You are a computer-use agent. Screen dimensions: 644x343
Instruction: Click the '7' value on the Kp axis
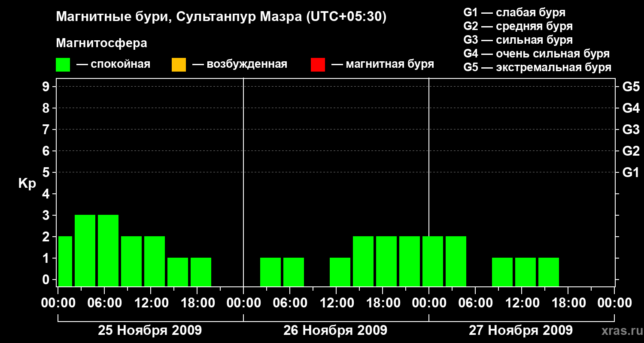coord(47,129)
